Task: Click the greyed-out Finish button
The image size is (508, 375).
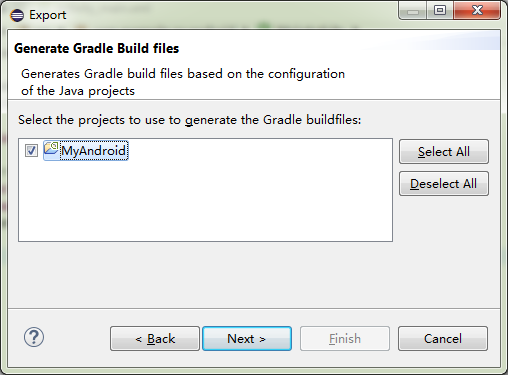Action: [x=345, y=339]
